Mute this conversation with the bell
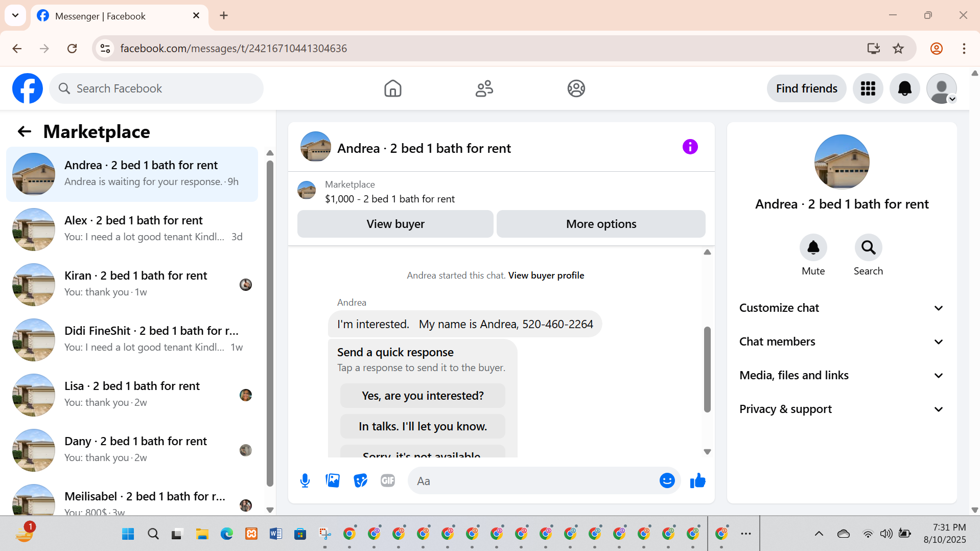This screenshot has height=551, width=980. [813, 248]
